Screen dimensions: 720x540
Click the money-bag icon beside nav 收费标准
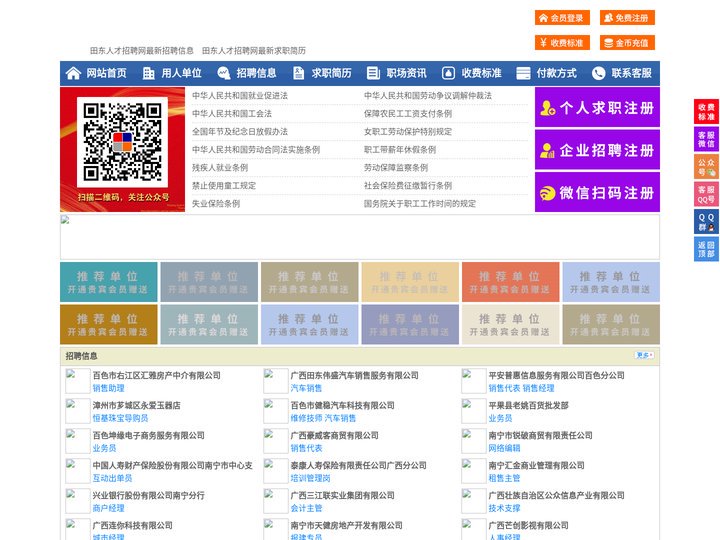click(448, 73)
